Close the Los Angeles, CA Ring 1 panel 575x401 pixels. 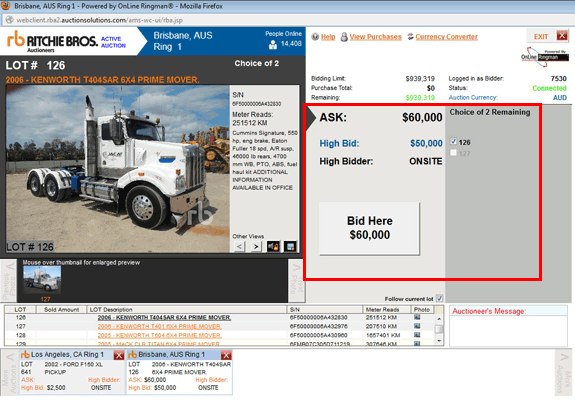pos(118,355)
